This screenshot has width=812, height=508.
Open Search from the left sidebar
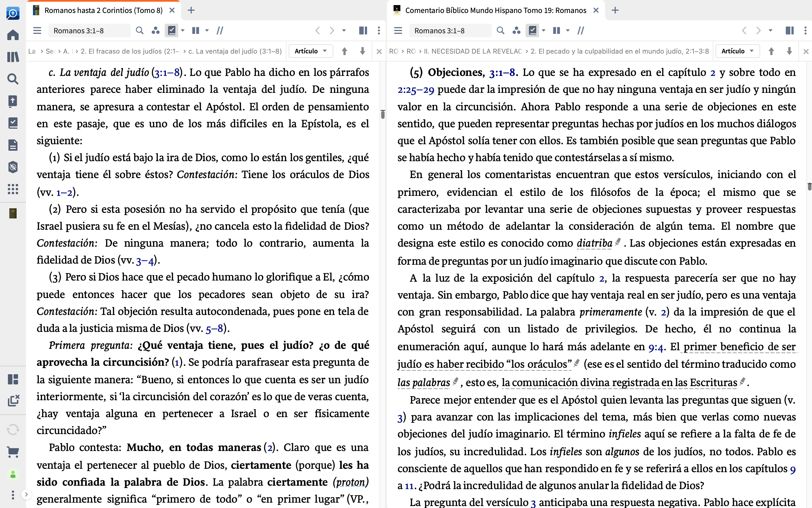click(13, 79)
